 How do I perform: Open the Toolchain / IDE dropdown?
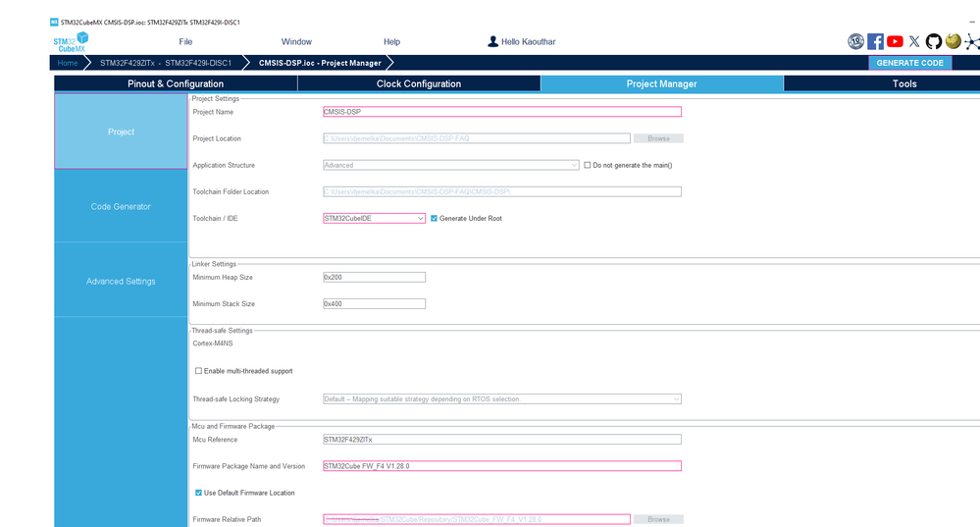click(x=374, y=218)
